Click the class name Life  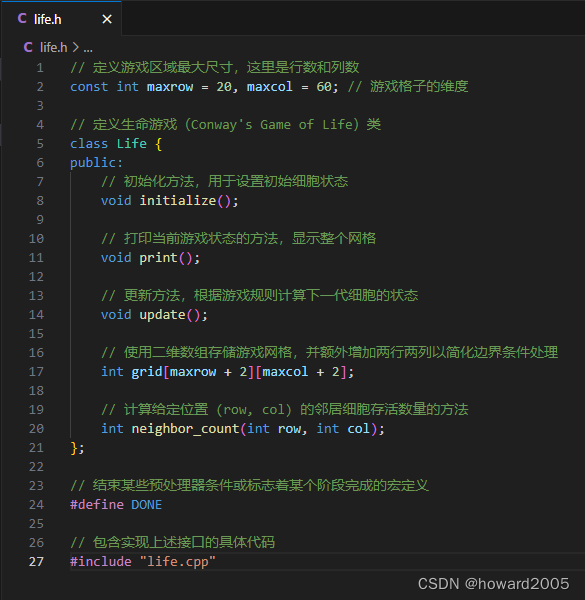132,144
